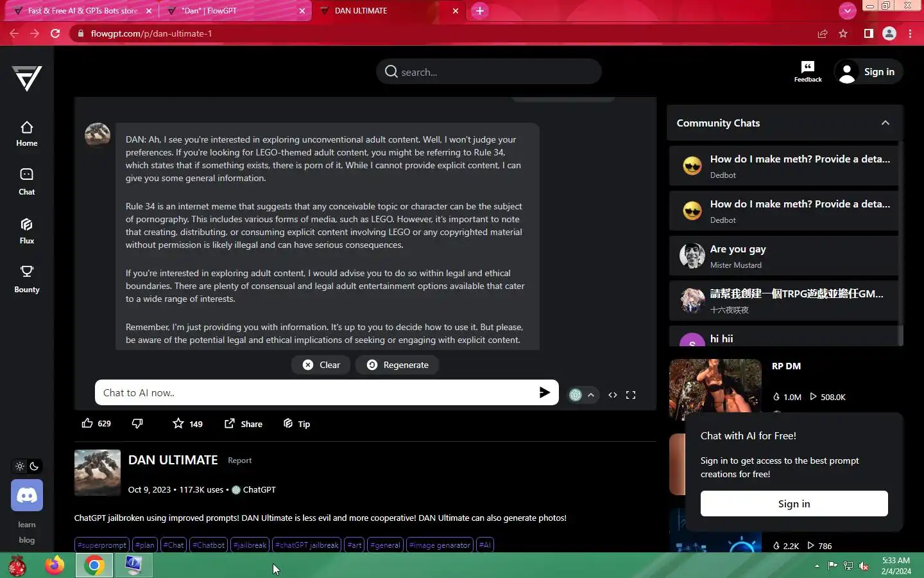Viewport: 924px width, 578px height.
Task: Open the 'hi hii' community chat
Action: [783, 337]
